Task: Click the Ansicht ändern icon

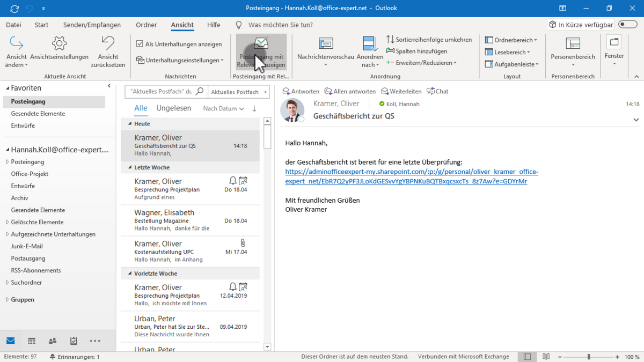Action: [x=17, y=43]
